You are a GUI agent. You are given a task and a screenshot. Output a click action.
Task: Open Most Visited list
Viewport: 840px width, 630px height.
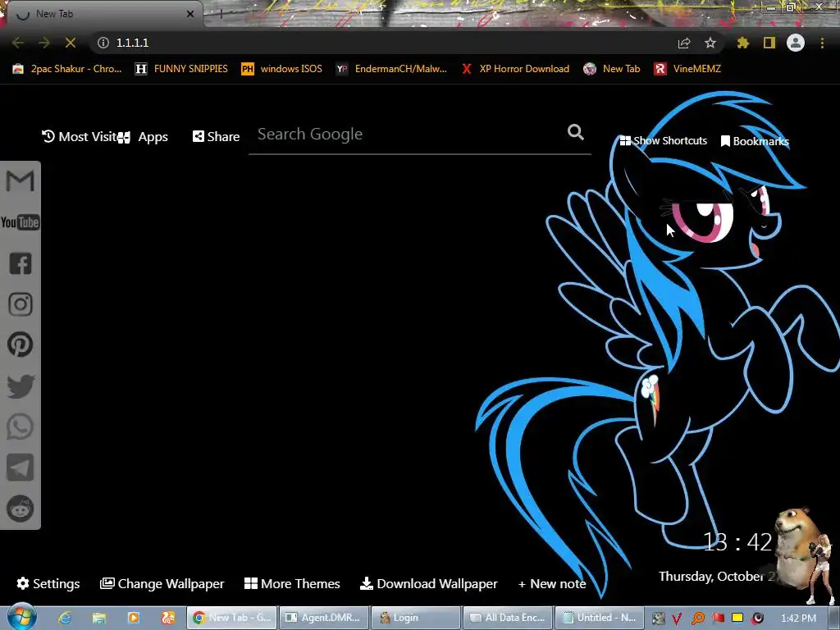(80, 137)
